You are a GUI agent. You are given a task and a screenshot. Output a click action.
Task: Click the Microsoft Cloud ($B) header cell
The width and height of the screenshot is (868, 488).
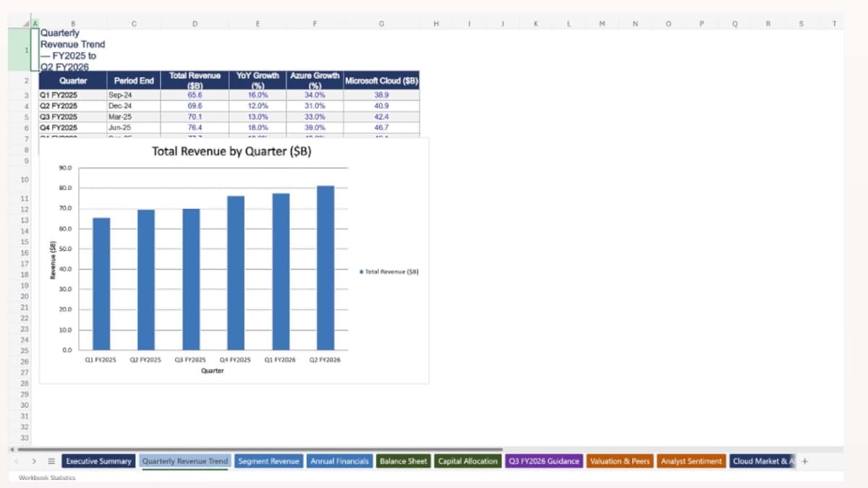pyautogui.click(x=381, y=81)
